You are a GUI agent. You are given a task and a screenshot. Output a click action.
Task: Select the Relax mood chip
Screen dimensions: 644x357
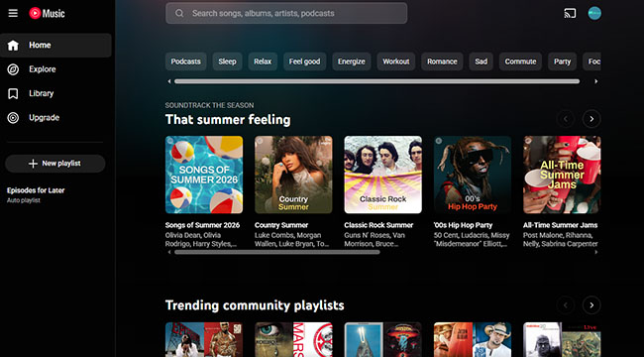[263, 61]
